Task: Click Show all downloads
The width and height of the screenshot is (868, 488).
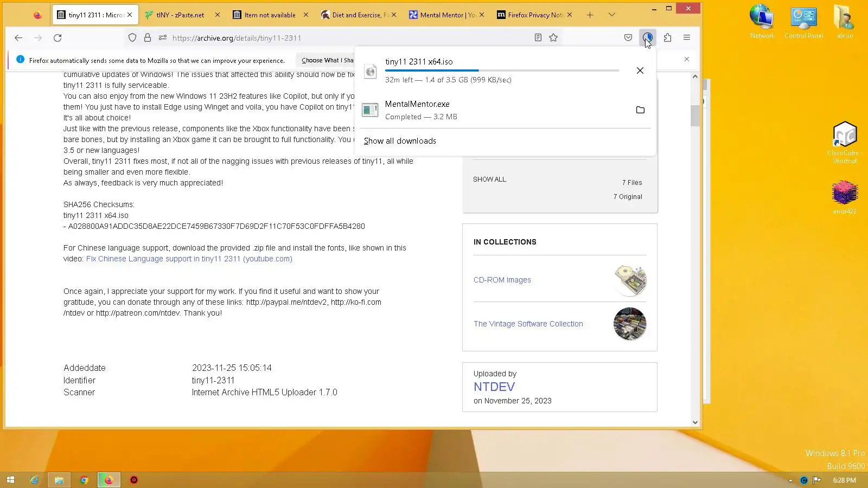Action: point(400,141)
